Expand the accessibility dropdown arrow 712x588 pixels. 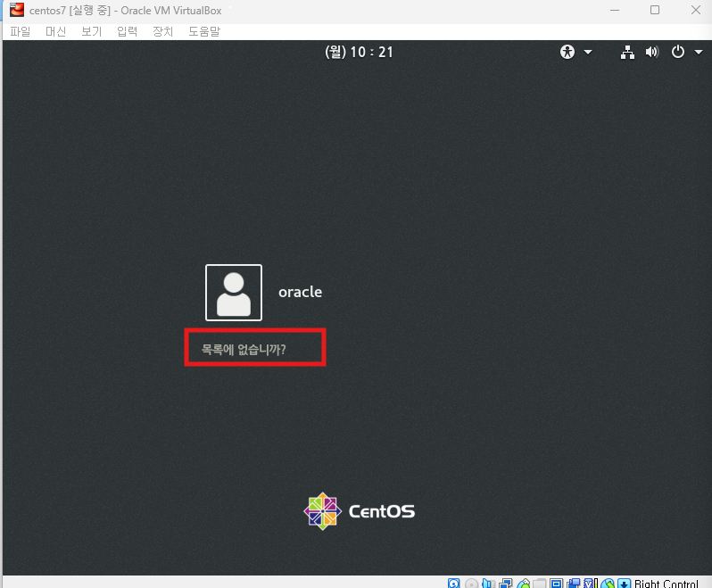588,53
